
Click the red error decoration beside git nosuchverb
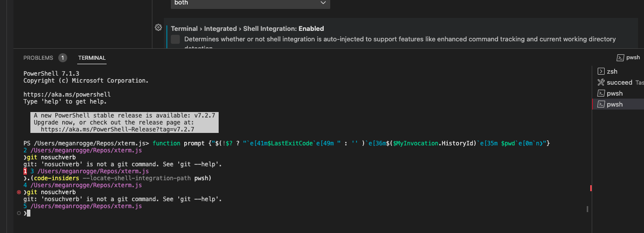19,192
